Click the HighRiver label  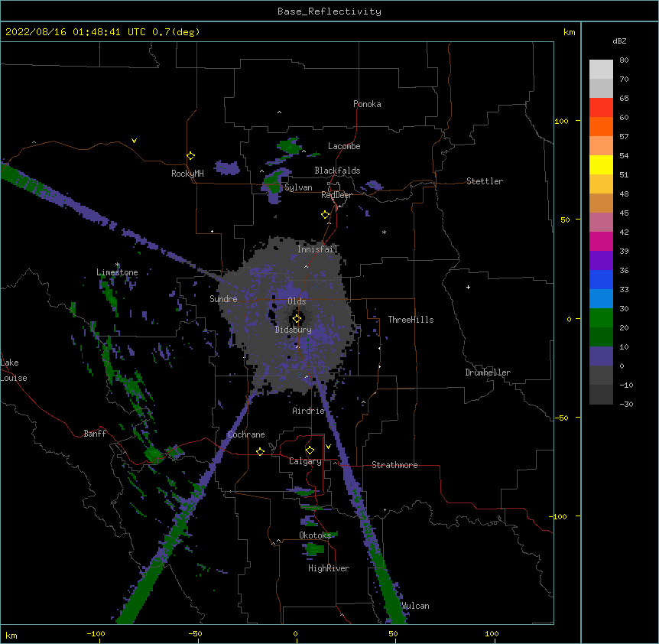(329, 568)
